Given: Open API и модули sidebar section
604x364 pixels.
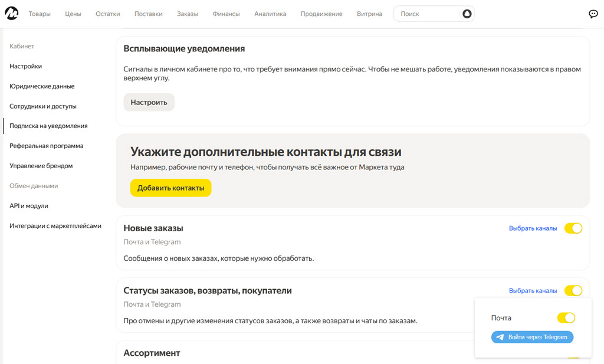Looking at the screenshot, I should click(29, 206).
